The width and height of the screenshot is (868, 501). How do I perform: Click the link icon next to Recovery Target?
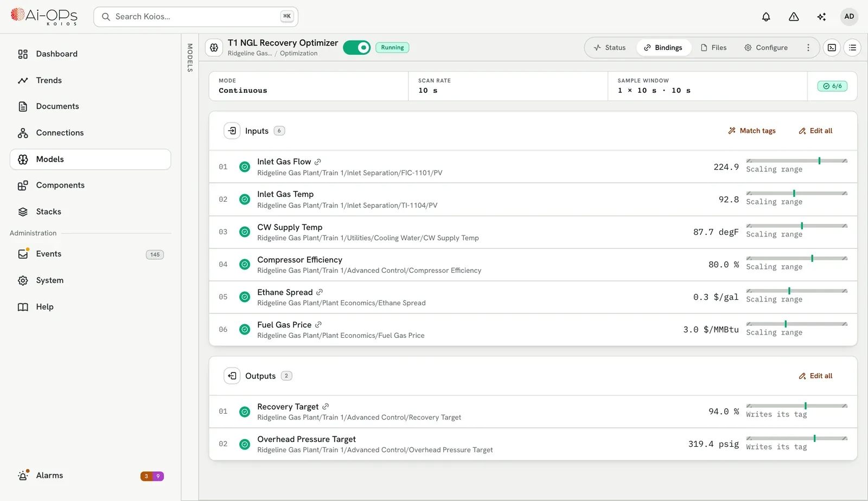[x=325, y=407]
